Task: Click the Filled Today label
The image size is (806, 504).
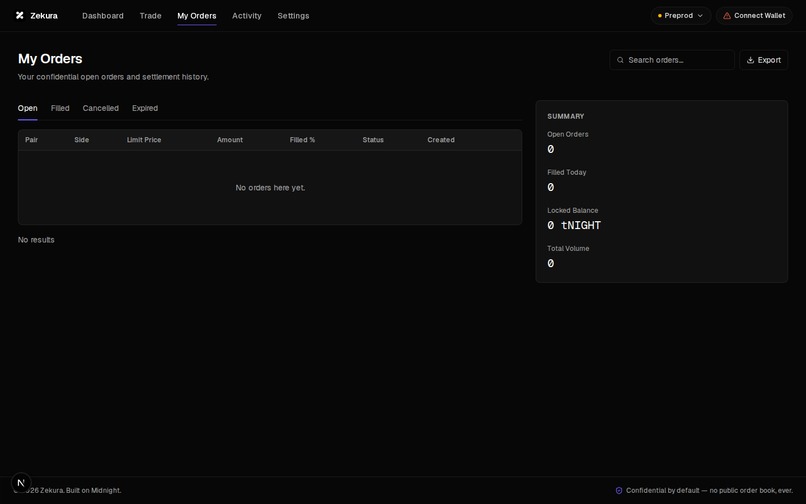Action: (x=567, y=172)
